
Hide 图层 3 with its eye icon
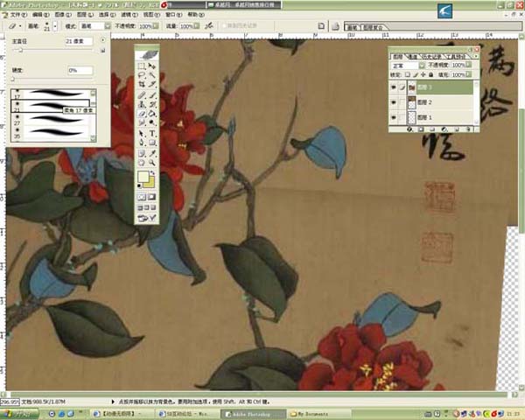[x=394, y=87]
